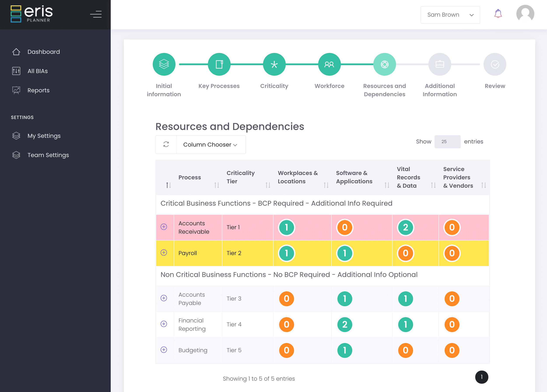The width and height of the screenshot is (547, 392).
Task: Click the Review checkmark step icon
Action: [x=495, y=64]
